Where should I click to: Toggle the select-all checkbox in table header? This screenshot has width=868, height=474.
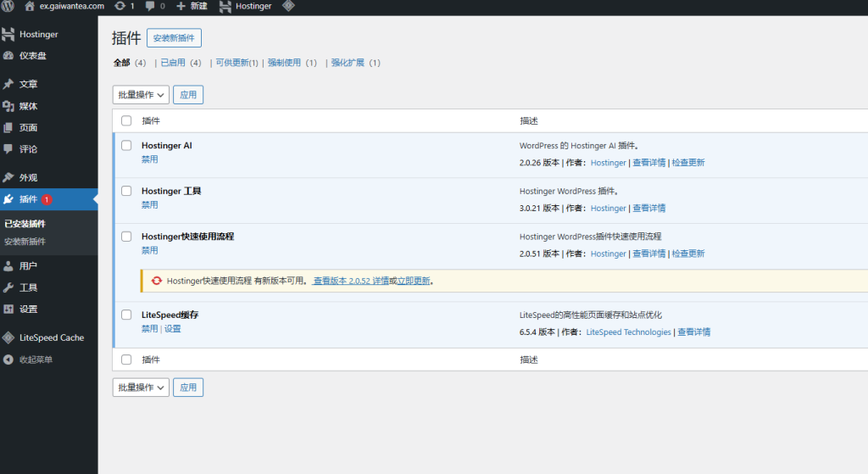point(126,121)
